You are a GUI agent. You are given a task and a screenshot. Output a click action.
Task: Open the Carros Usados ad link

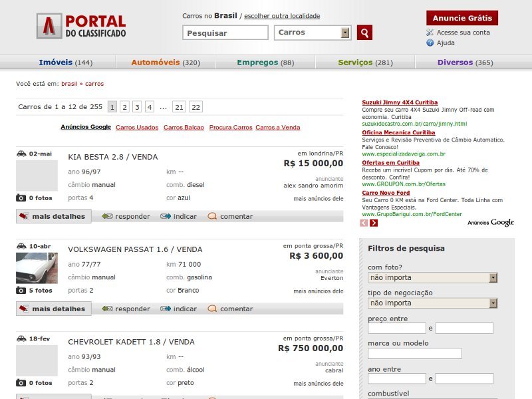pyautogui.click(x=137, y=127)
